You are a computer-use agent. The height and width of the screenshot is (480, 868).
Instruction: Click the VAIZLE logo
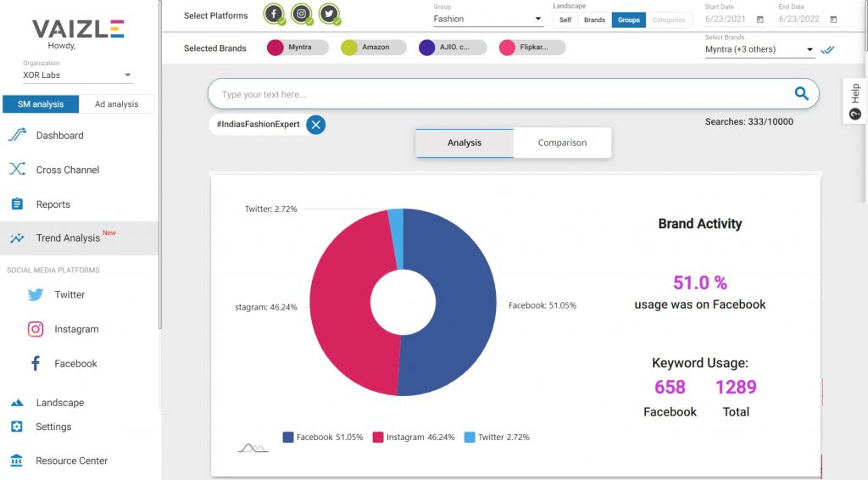tap(78, 29)
